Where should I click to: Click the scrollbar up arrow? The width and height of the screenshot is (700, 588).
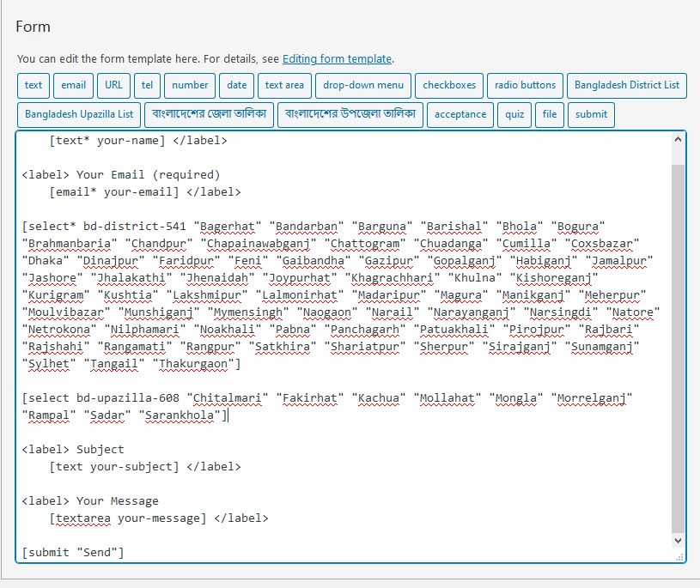click(678, 139)
